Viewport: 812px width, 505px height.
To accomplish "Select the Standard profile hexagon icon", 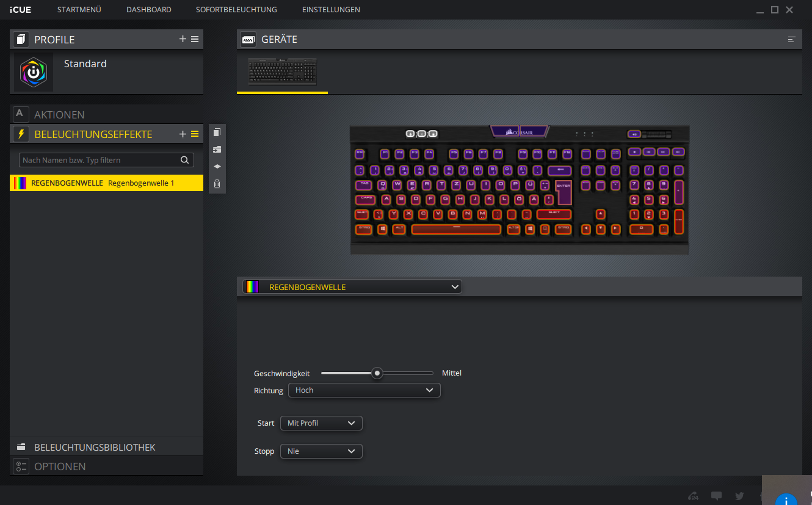I will [x=34, y=72].
